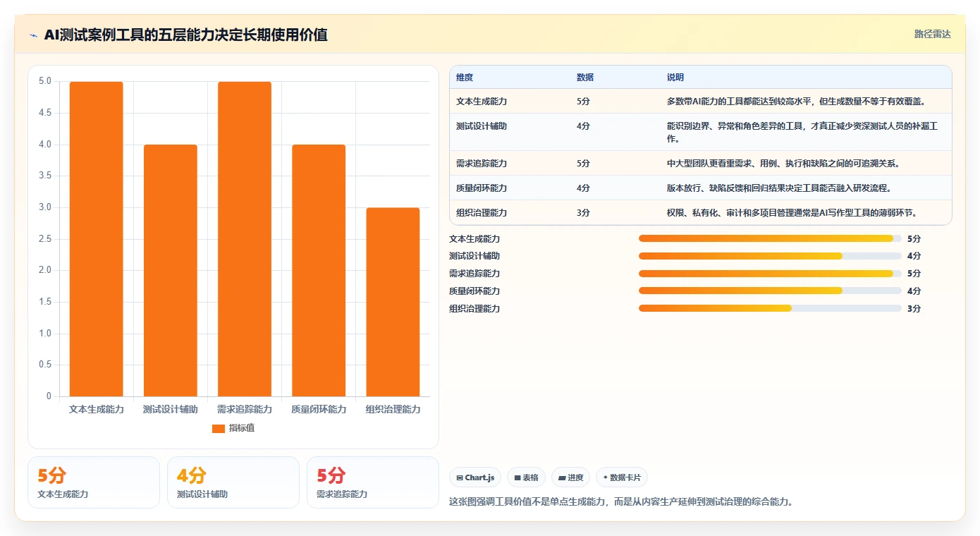
Task: Click the 4分 value beside 测试设计辅助 progress bar
Action: coord(914,256)
